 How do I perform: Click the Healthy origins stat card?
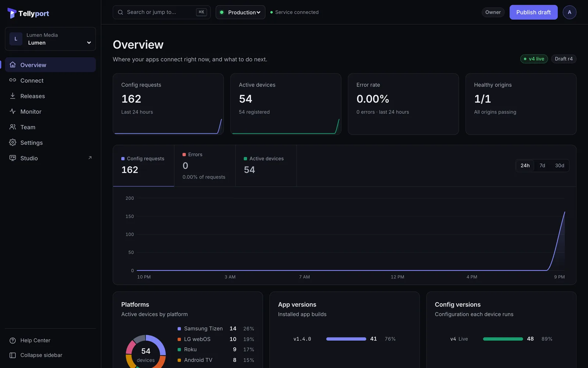point(521,104)
